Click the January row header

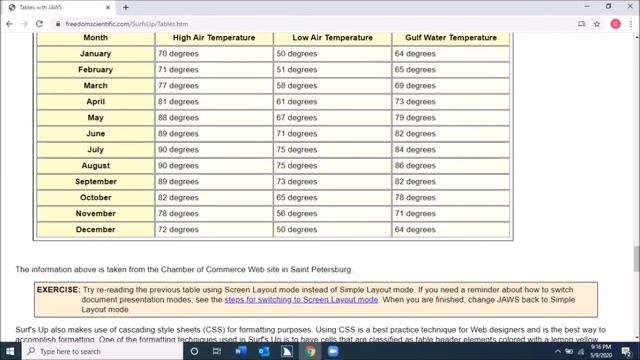[96, 53]
